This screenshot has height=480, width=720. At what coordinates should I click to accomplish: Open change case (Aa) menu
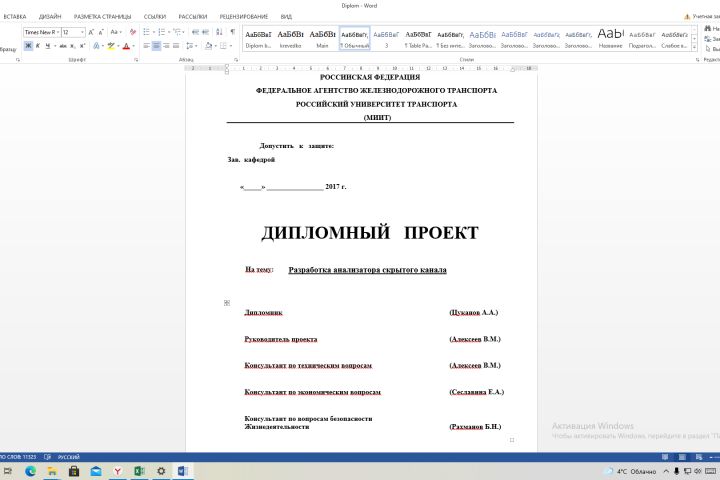click(x=115, y=32)
